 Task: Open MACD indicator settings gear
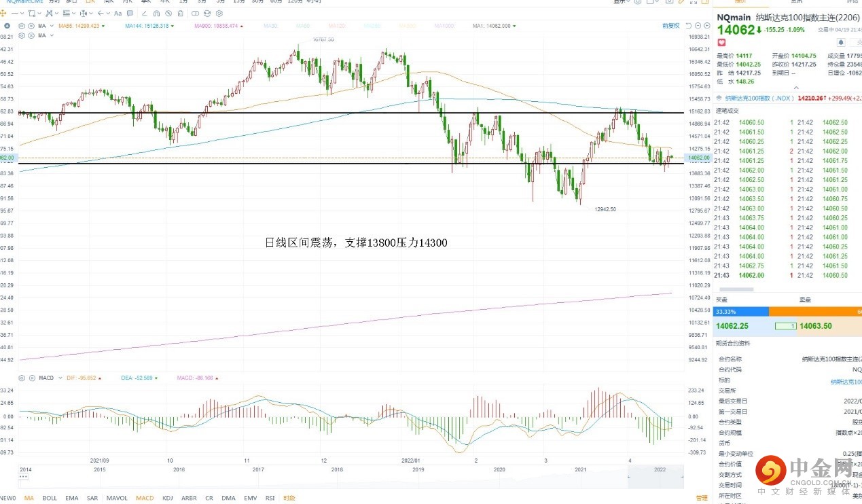tap(22, 378)
